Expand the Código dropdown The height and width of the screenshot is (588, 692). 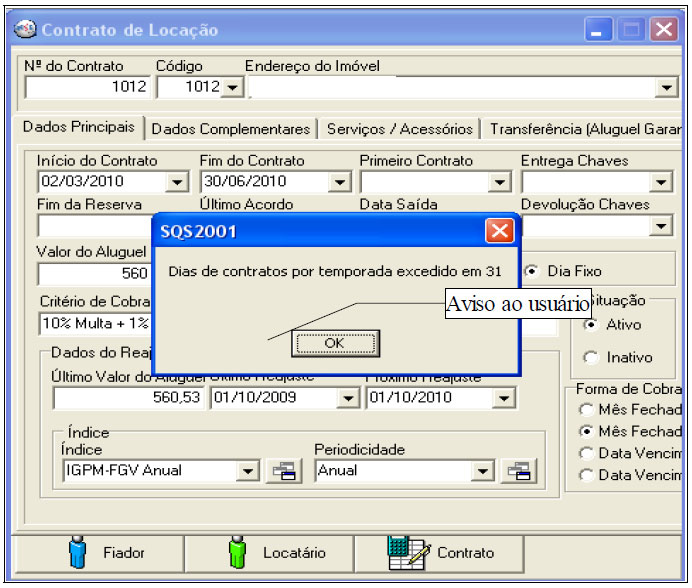(233, 87)
